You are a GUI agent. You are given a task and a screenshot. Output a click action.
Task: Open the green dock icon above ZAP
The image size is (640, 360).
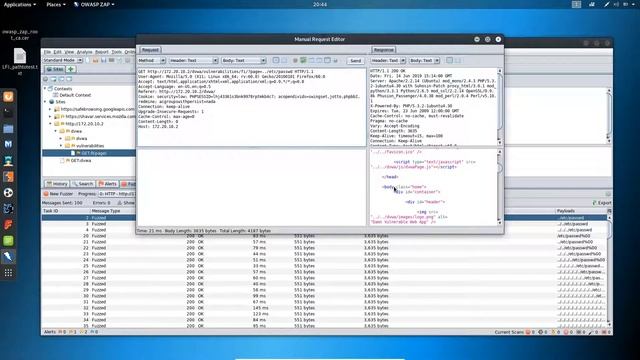[8, 241]
